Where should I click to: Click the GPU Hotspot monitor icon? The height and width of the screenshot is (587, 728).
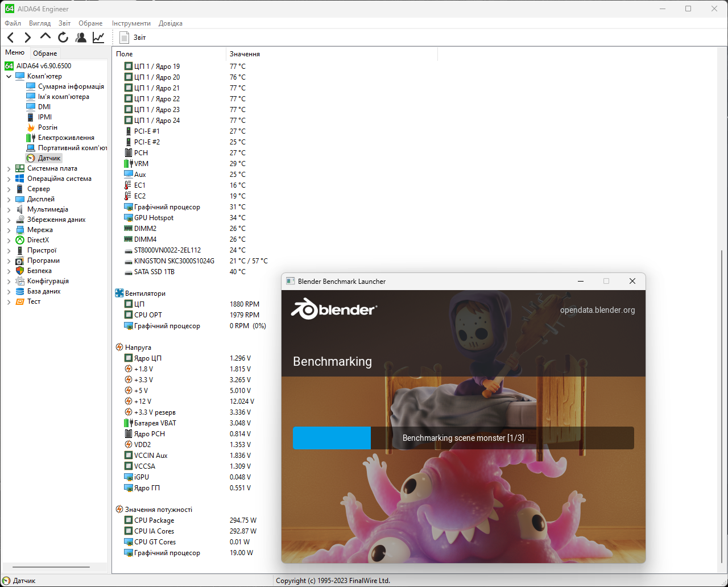(128, 218)
